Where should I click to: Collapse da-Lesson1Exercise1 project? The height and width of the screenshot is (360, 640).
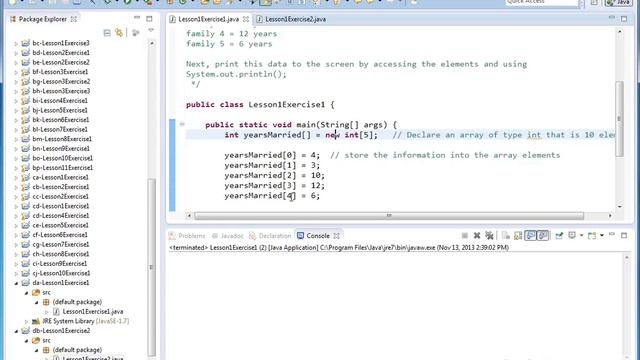pyautogui.click(x=16, y=283)
